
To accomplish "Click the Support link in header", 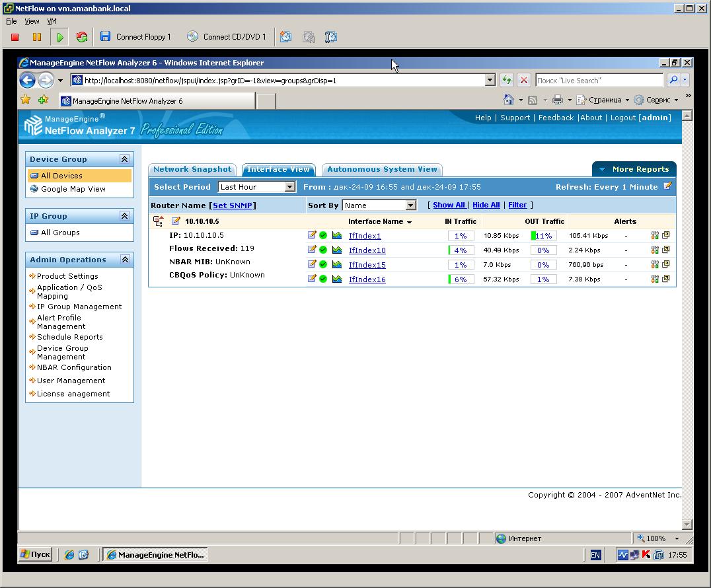I will (515, 118).
